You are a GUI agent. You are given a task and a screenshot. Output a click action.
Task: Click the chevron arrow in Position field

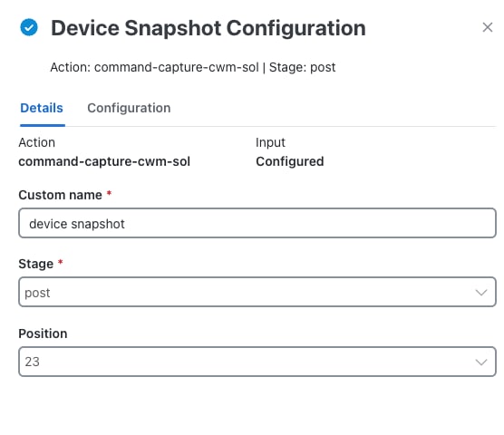[481, 362]
